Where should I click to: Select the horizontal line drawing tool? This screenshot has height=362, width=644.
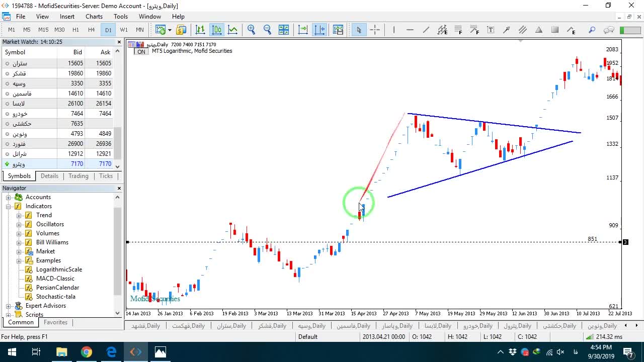coord(410,30)
